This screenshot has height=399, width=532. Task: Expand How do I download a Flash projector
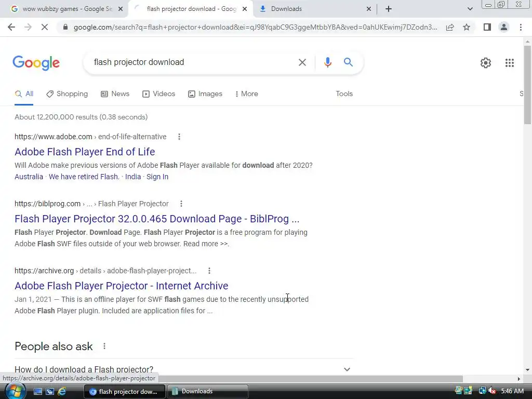click(x=184, y=369)
